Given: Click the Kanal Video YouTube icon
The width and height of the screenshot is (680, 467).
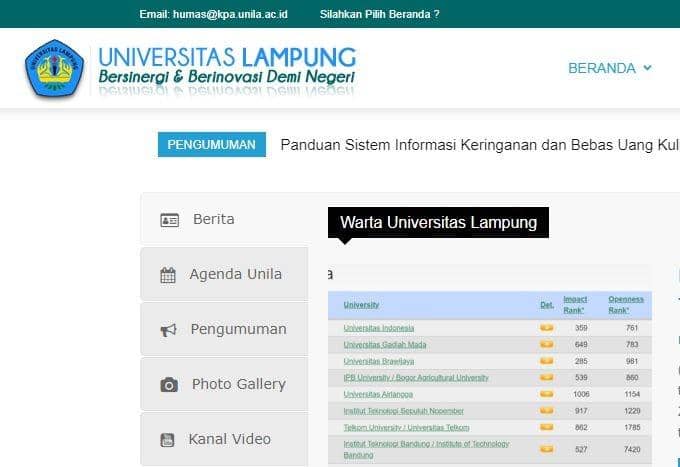Looking at the screenshot, I should [167, 440].
